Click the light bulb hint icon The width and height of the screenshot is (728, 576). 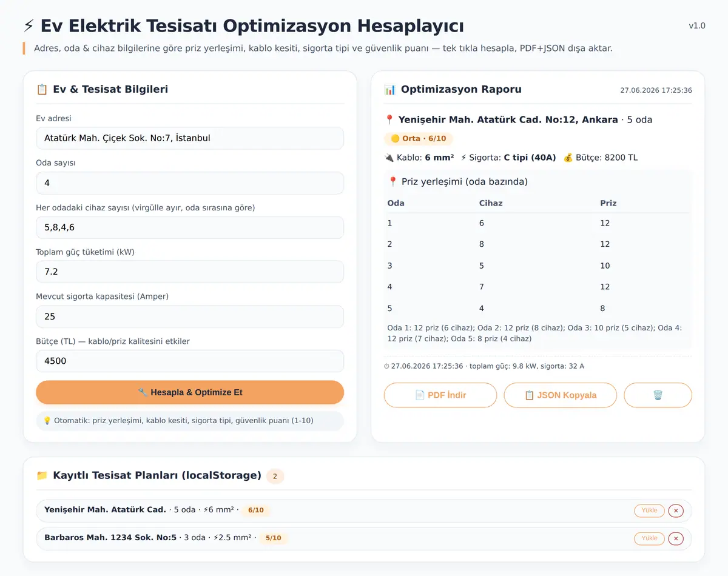(47, 420)
